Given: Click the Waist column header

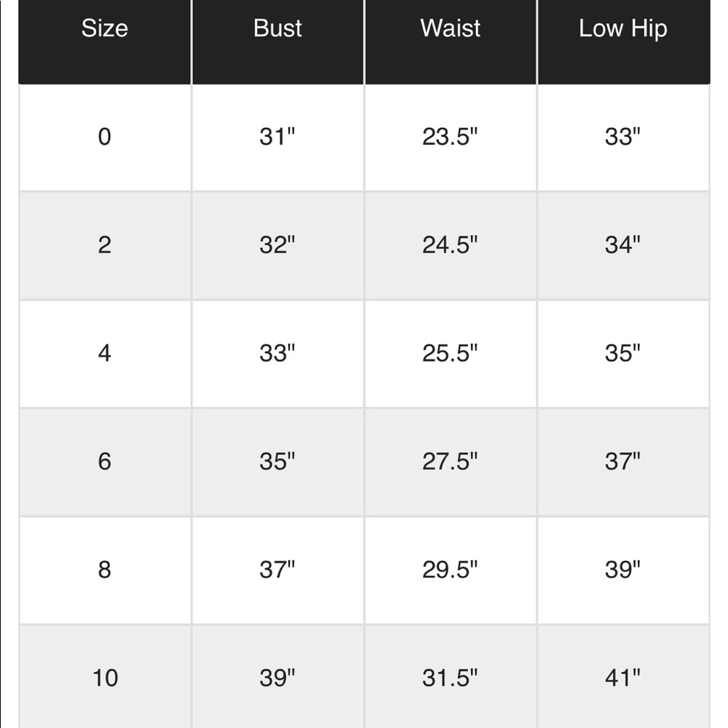Looking at the screenshot, I should pos(450,29).
